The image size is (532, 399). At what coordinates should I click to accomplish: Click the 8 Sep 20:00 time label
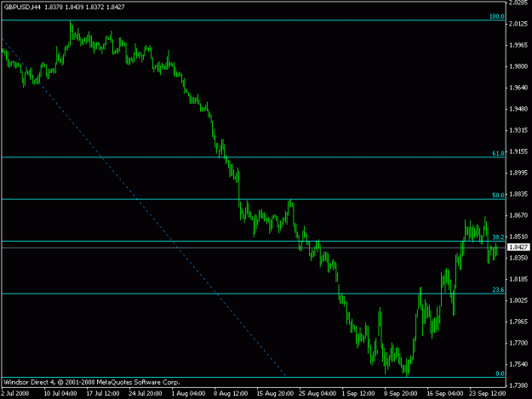[401, 394]
